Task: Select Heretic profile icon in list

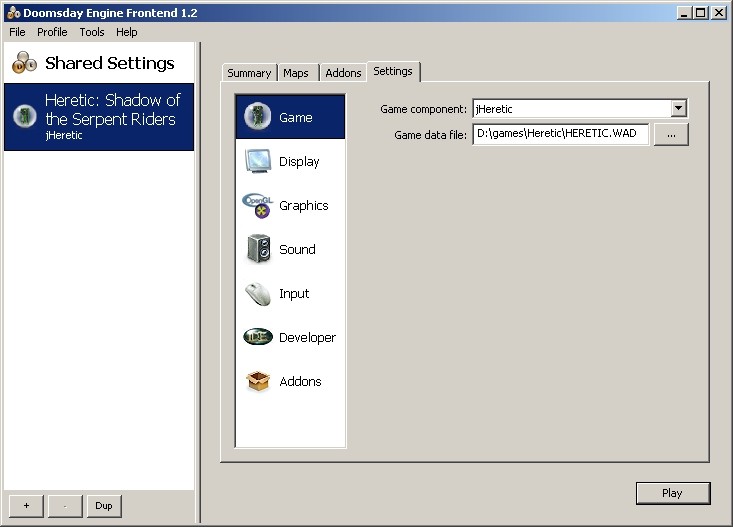Action: tap(25, 116)
